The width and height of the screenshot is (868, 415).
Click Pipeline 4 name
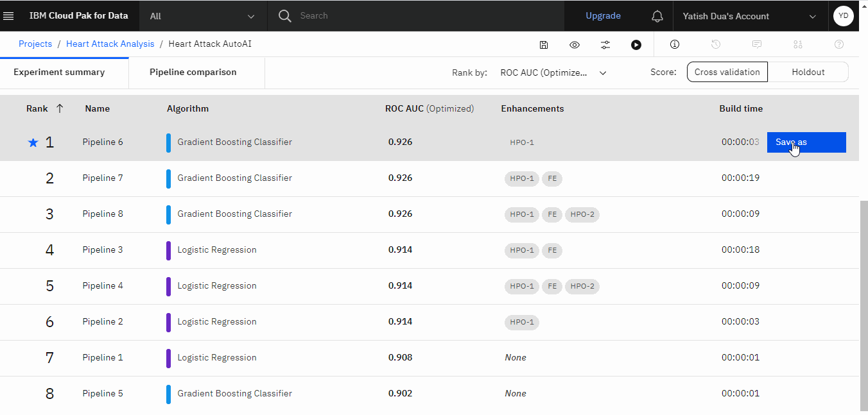click(x=103, y=286)
